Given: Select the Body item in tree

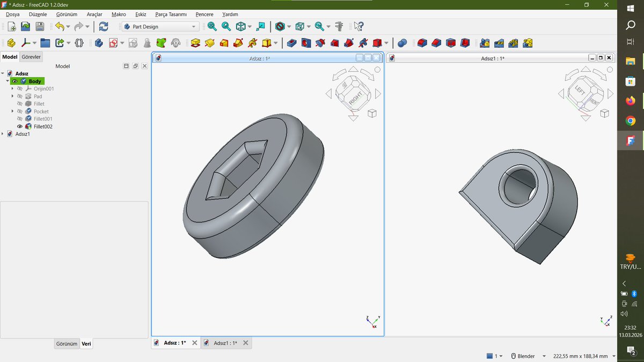Looking at the screenshot, I should pyautogui.click(x=35, y=81).
